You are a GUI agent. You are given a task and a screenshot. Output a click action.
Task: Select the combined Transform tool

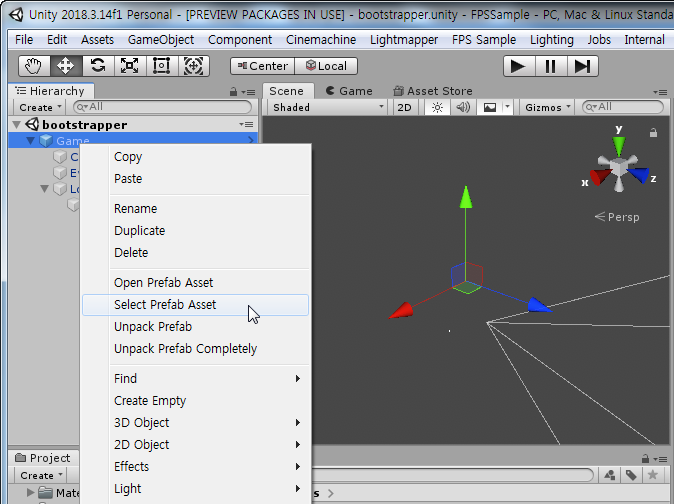(x=193, y=66)
